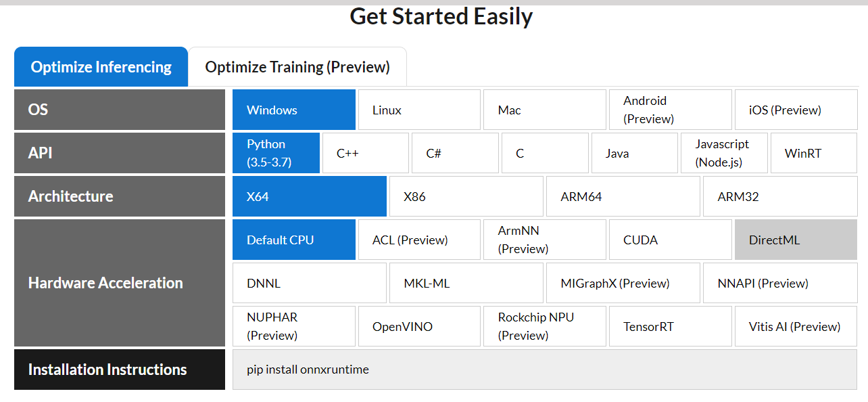Select the C++ API option

point(365,152)
